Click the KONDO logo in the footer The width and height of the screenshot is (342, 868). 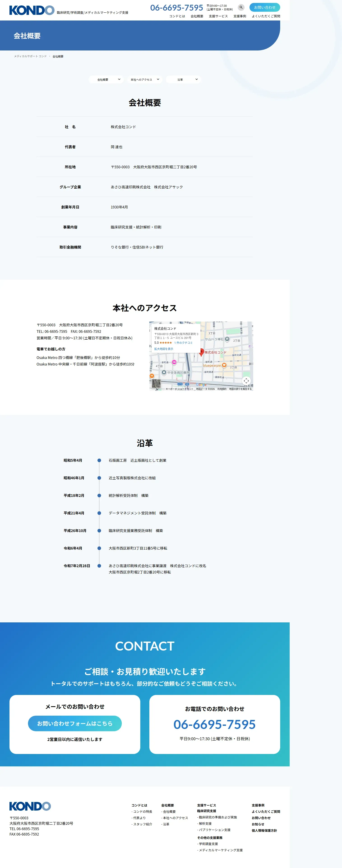pos(30,806)
